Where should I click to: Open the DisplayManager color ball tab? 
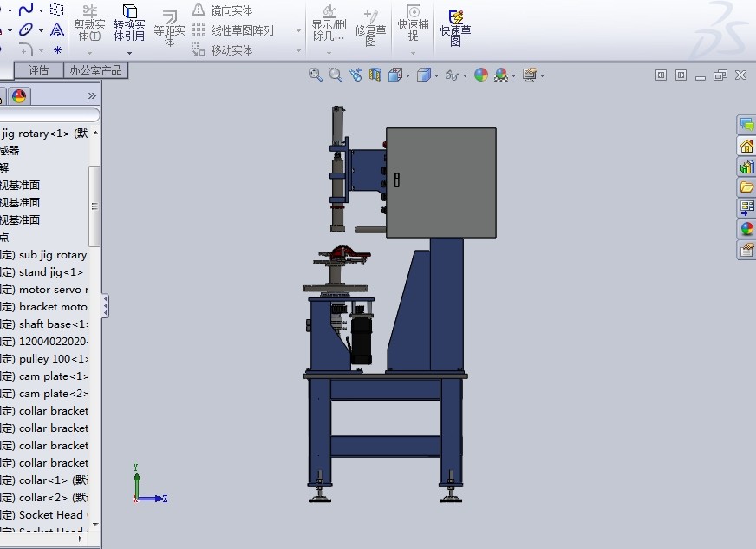pyautogui.click(x=19, y=96)
